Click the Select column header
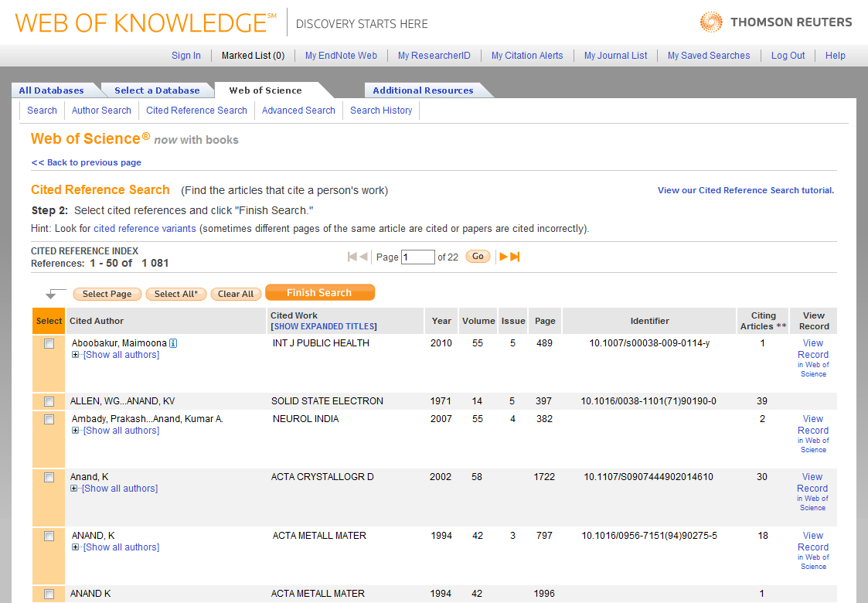This screenshot has width=868, height=603. (x=49, y=321)
